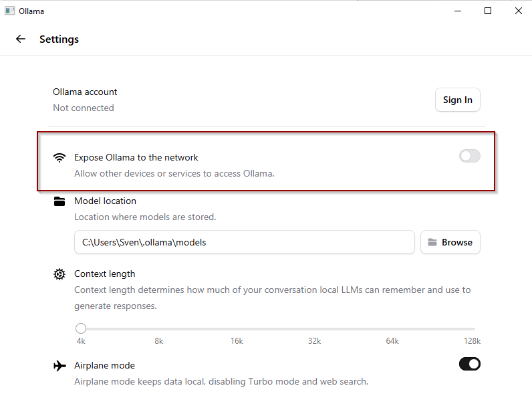Screen dimensions: 532x412
Task: Turn off the Airplane mode switch
Action: 469,364
